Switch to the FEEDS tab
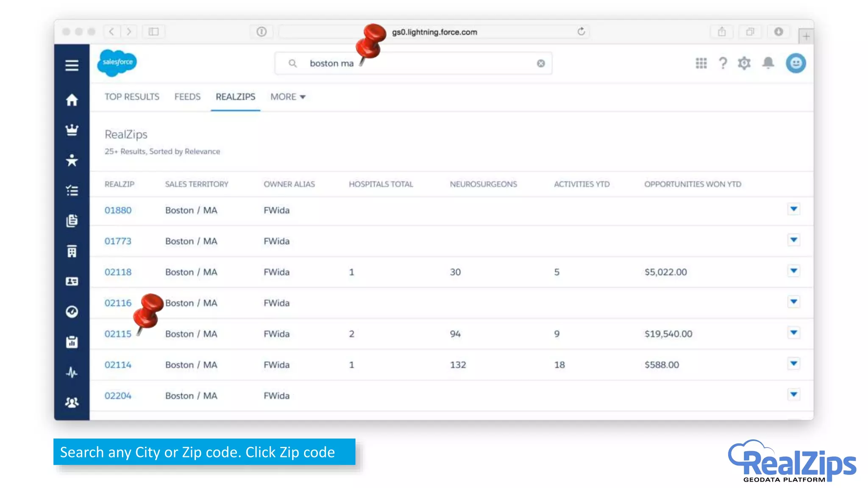This screenshot has width=868, height=488. [x=187, y=97]
